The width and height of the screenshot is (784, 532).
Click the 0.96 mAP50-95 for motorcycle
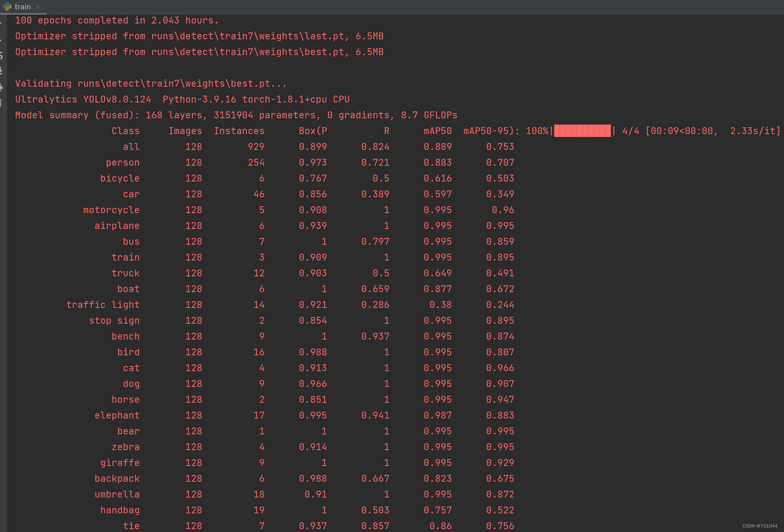point(503,210)
